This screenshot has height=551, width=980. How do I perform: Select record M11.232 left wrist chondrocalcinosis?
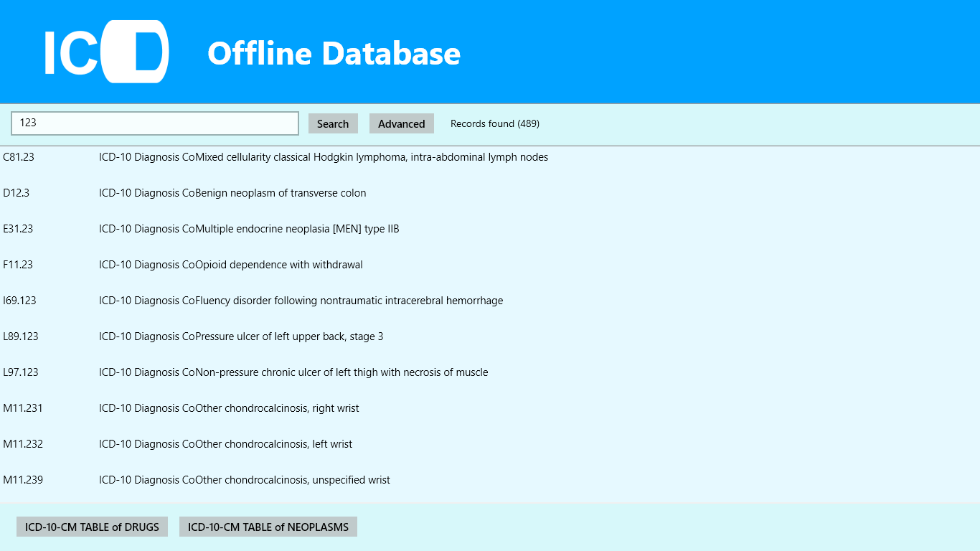point(225,443)
